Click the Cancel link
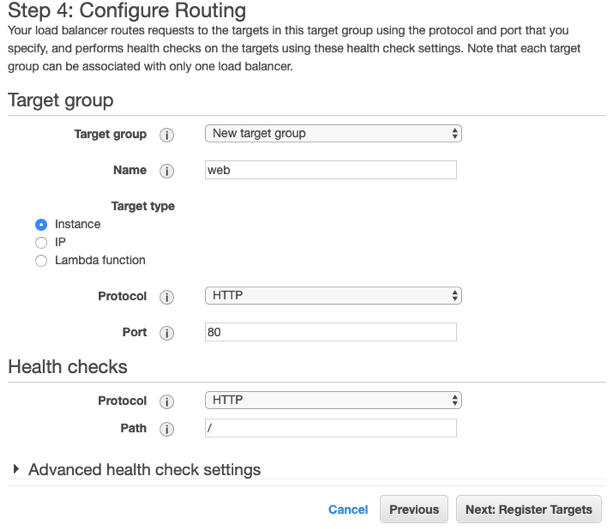Viewport: 612px width, 529px height. (x=348, y=509)
